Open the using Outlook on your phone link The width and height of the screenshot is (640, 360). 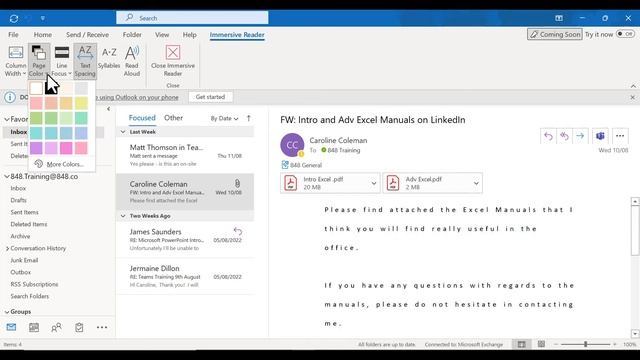pyautogui.click(x=138, y=97)
